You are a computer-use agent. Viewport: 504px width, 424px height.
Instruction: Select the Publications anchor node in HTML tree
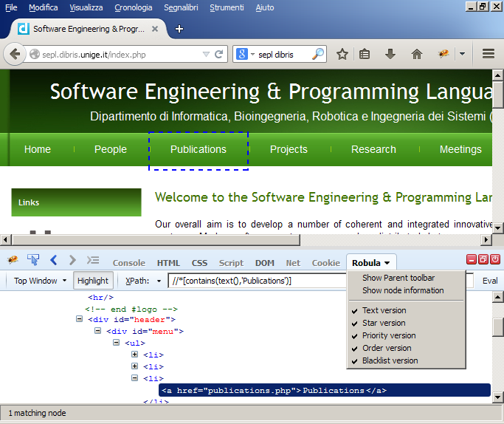click(325, 390)
